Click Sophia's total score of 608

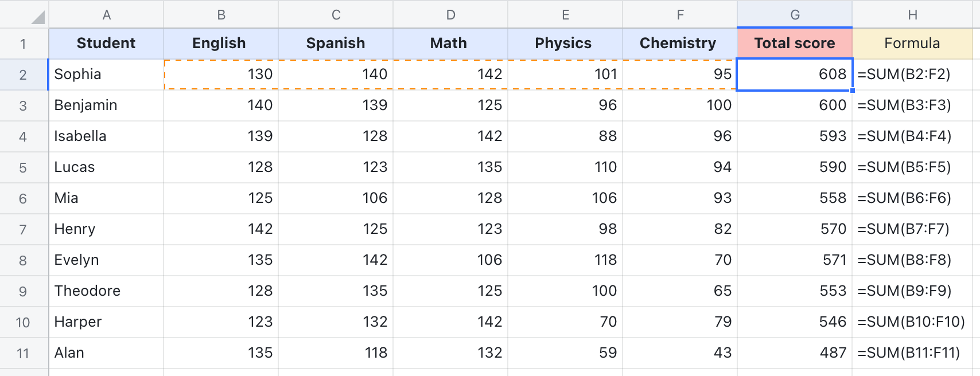tap(795, 74)
